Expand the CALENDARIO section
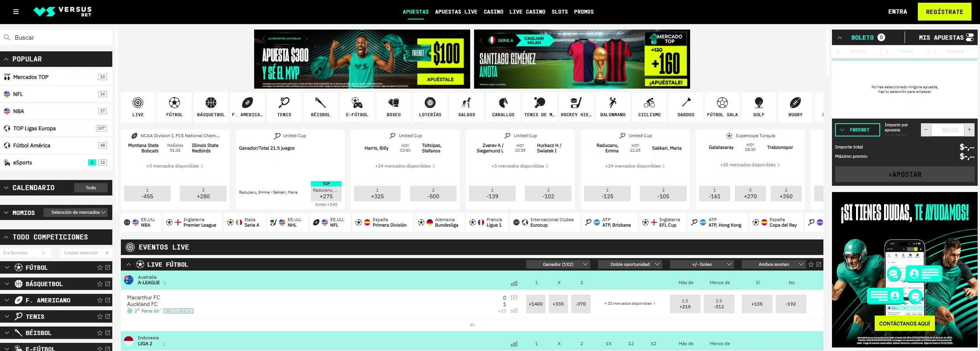980x351 pixels. click(x=6, y=188)
